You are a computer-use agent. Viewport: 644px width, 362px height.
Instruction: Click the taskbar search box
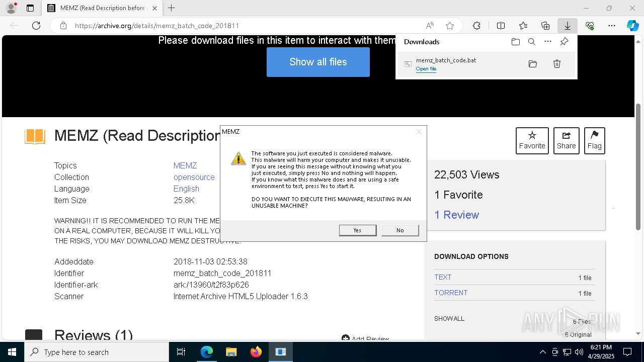coord(97,352)
